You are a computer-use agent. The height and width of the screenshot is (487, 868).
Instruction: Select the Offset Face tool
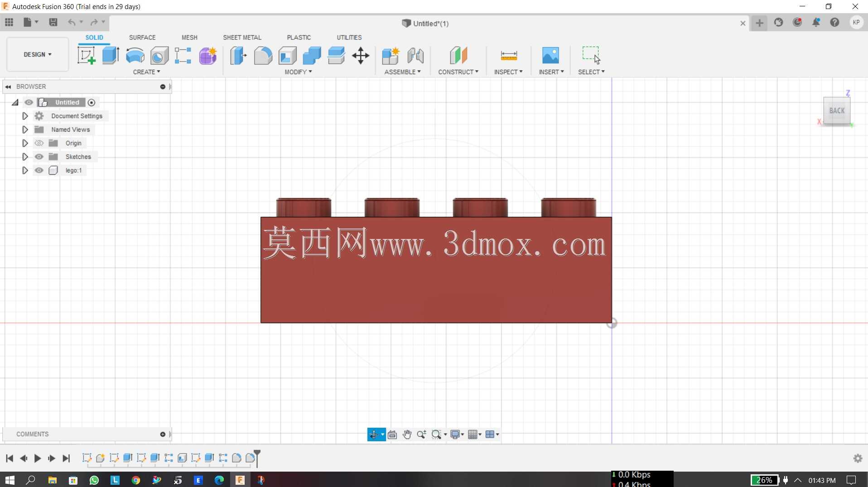click(x=336, y=56)
